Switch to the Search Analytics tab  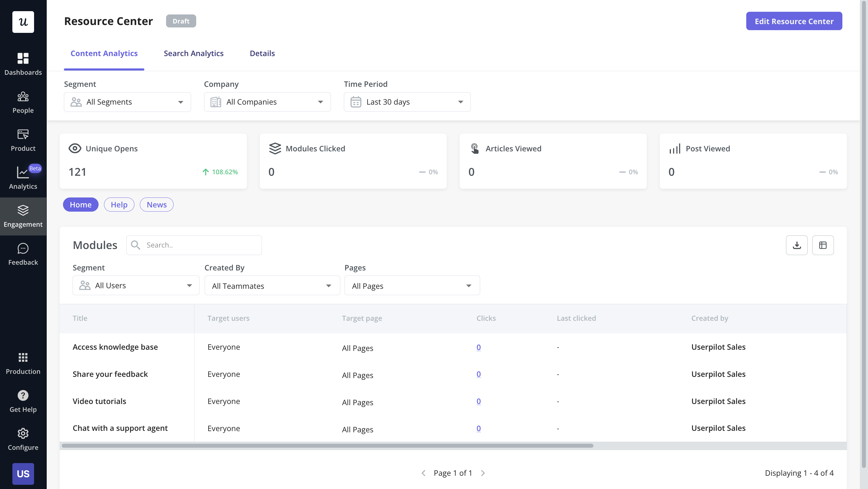(x=193, y=53)
